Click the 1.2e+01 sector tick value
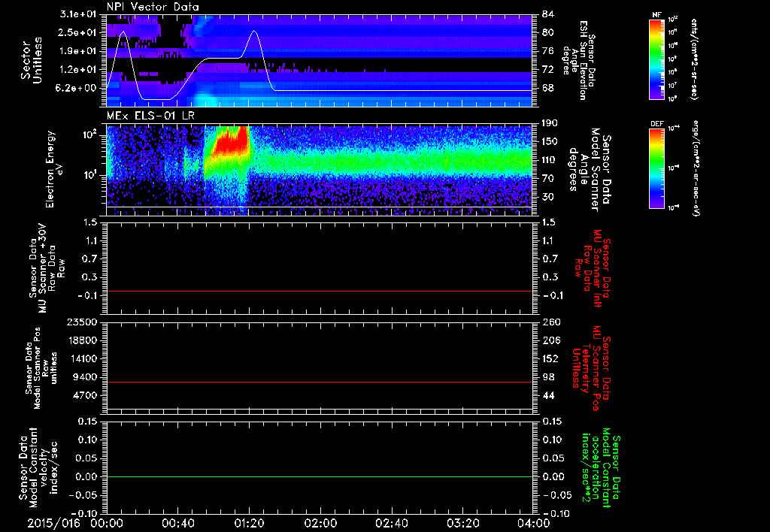This screenshot has width=770, height=532. click(x=78, y=70)
